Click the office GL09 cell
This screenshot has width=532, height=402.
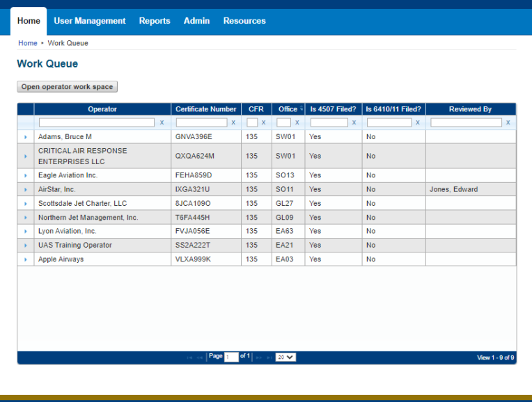288,218
